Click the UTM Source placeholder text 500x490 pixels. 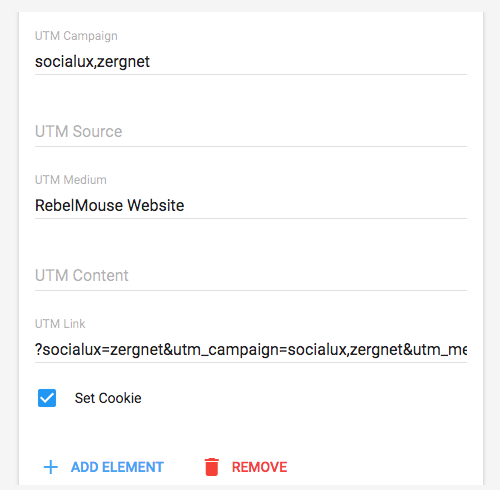click(x=79, y=131)
